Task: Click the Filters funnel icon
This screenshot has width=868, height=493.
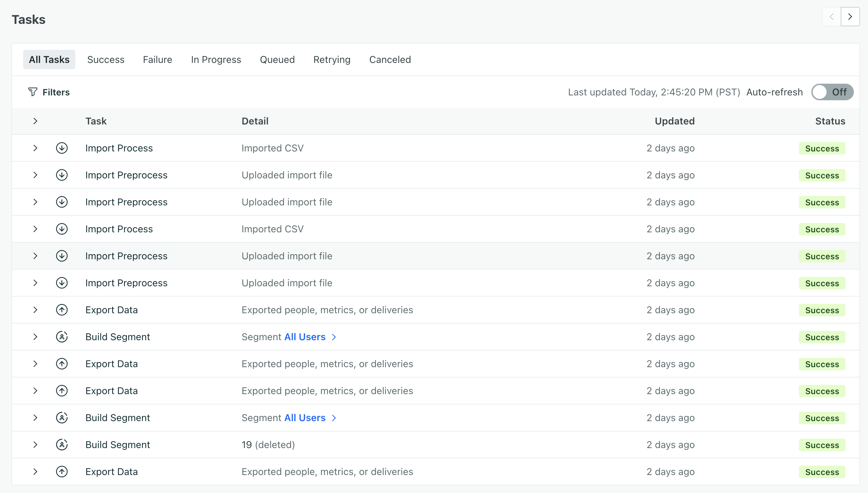Action: tap(33, 92)
